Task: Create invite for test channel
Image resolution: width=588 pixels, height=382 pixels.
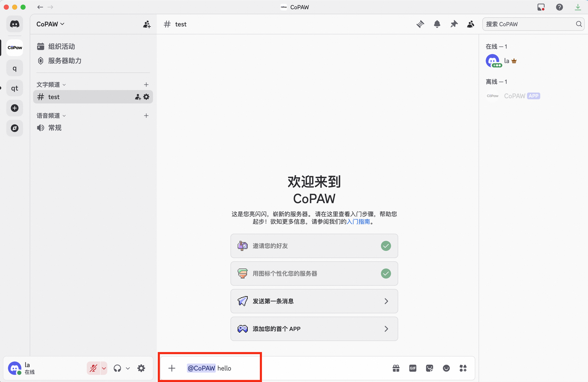Action: (138, 97)
